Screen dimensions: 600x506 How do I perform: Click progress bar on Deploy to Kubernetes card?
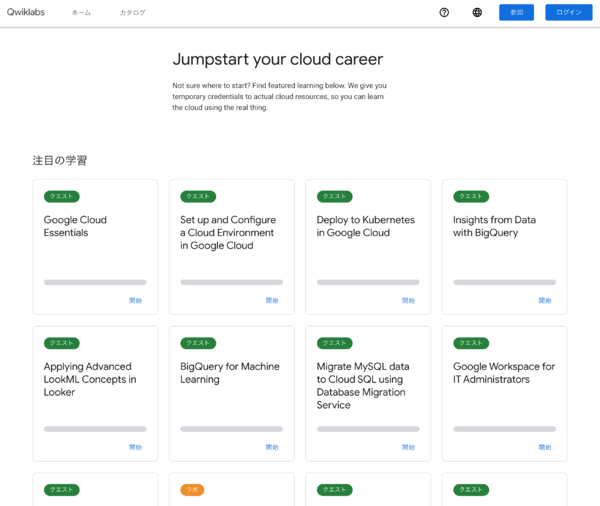pyautogui.click(x=368, y=282)
